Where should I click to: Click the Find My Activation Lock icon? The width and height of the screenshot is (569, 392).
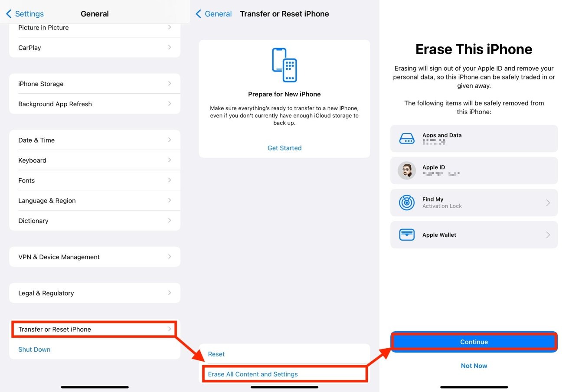coord(407,203)
